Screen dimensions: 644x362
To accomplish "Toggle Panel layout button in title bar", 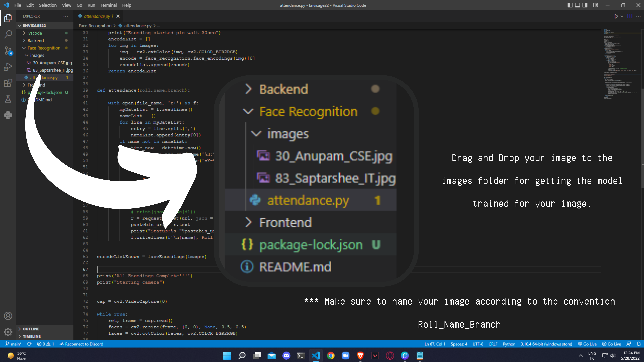I will point(577,5).
